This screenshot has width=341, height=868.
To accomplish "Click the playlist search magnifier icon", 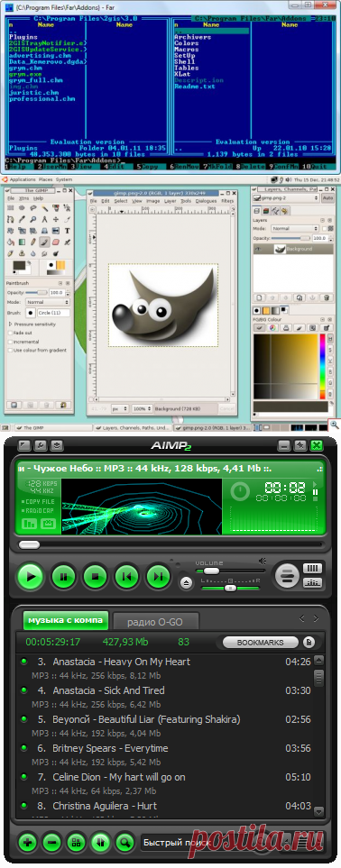I will tap(124, 843).
